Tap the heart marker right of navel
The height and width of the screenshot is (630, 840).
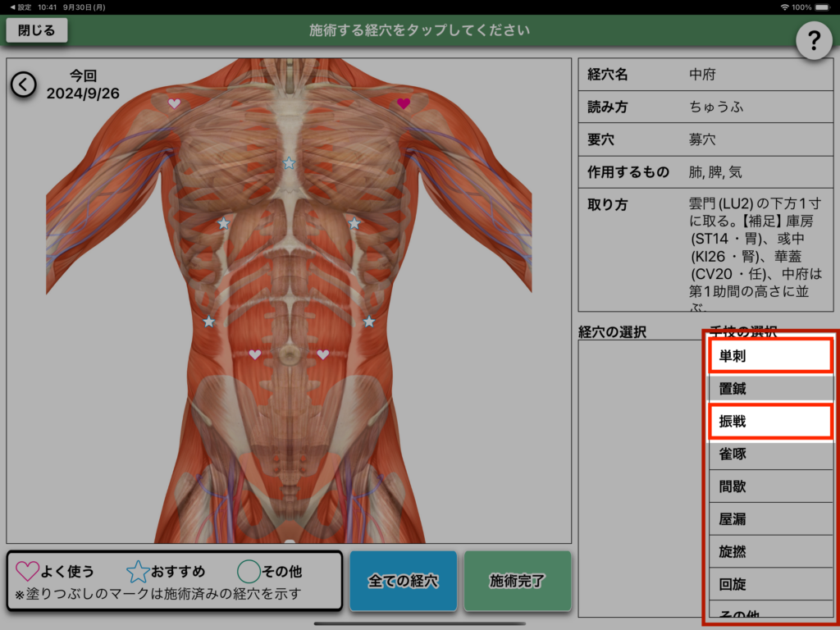pos(322,354)
